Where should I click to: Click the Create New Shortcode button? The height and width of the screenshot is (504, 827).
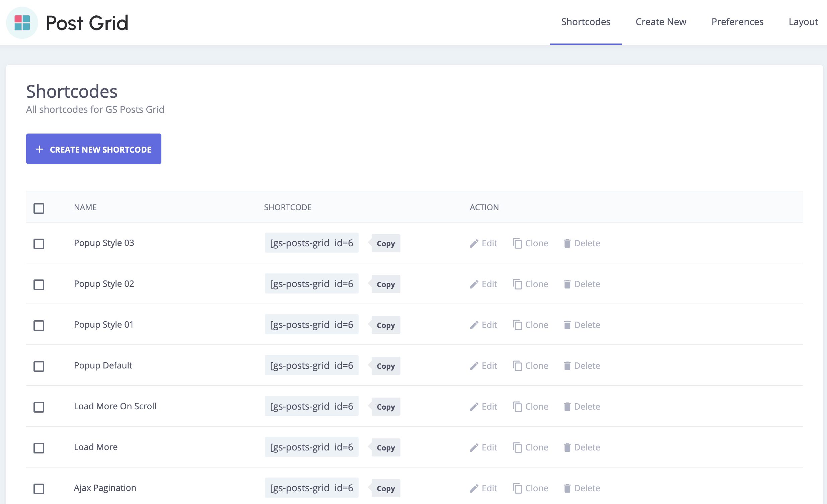(94, 149)
